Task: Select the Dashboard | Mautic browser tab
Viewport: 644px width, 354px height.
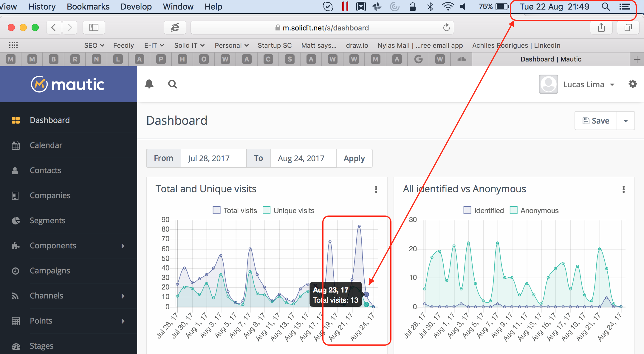Action: click(551, 59)
